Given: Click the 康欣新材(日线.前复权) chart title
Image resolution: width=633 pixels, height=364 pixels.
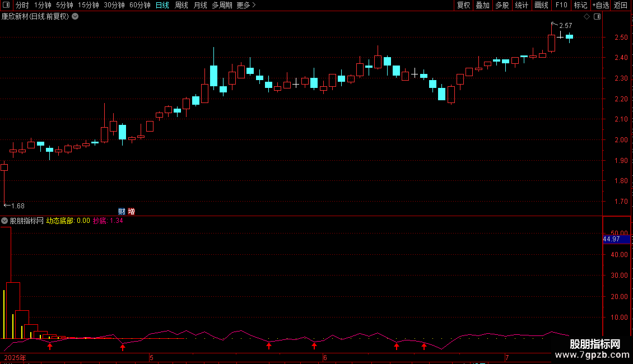Looking at the screenshot, I should (x=35, y=17).
